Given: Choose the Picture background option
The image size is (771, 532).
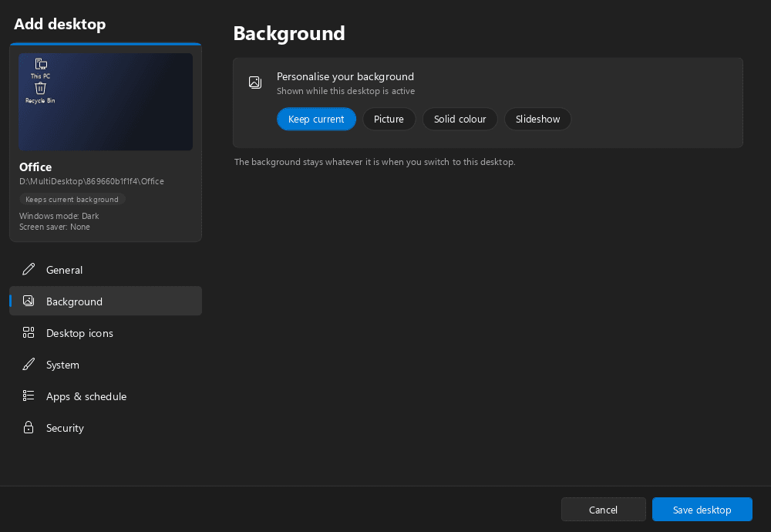Looking at the screenshot, I should pos(389,119).
